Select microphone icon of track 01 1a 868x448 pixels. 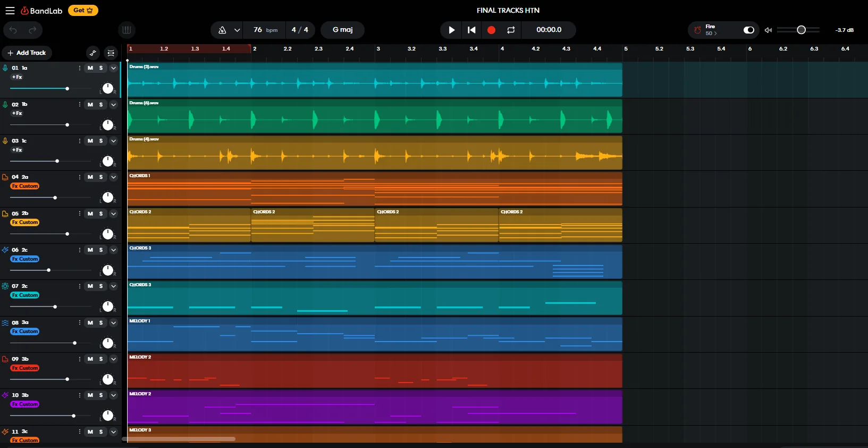tap(5, 68)
